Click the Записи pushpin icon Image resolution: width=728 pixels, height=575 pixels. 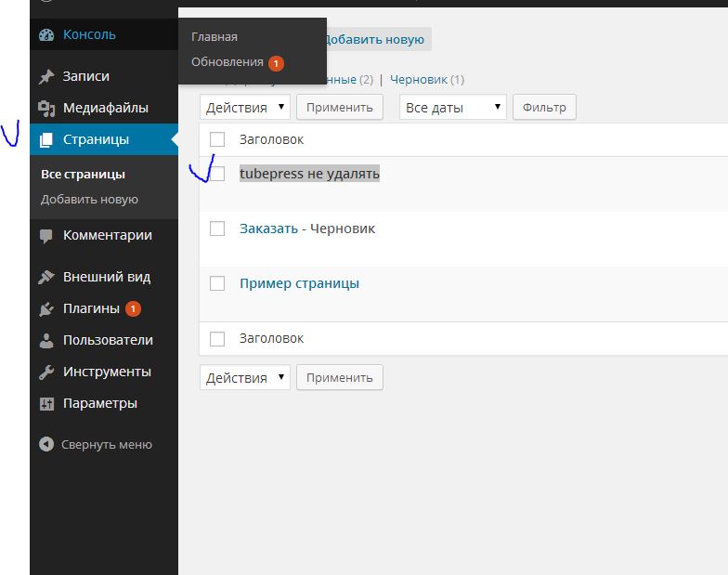coord(46,76)
